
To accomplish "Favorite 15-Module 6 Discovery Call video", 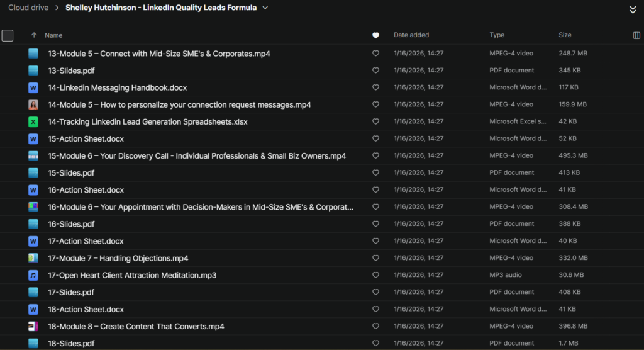I will click(375, 156).
